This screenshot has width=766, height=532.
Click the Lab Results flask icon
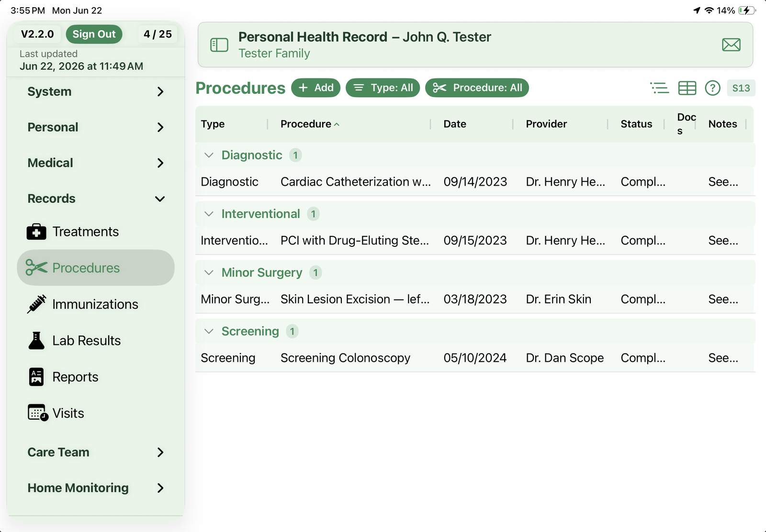(36, 341)
